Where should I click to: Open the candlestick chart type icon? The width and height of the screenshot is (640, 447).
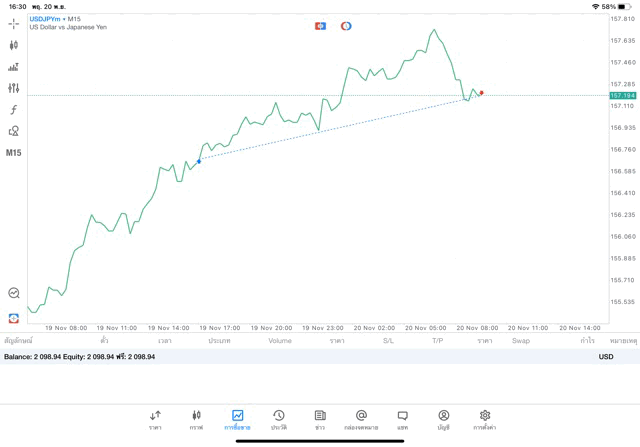(13, 45)
